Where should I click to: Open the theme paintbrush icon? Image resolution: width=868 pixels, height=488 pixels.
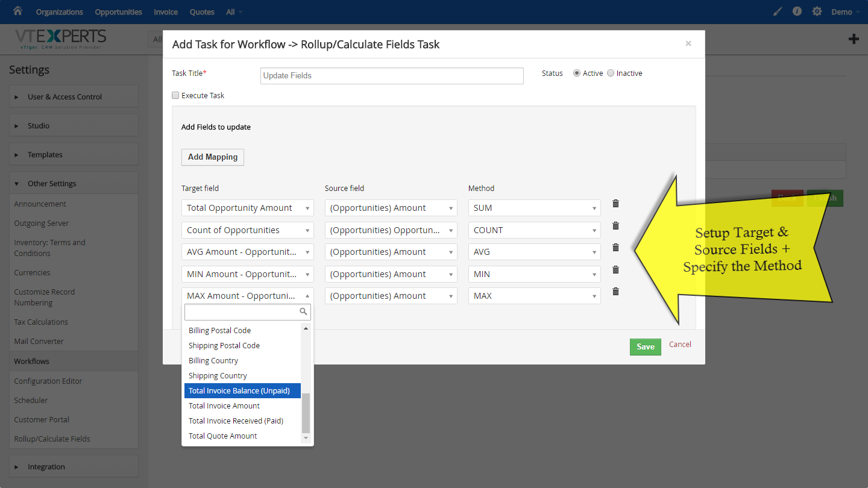point(778,11)
